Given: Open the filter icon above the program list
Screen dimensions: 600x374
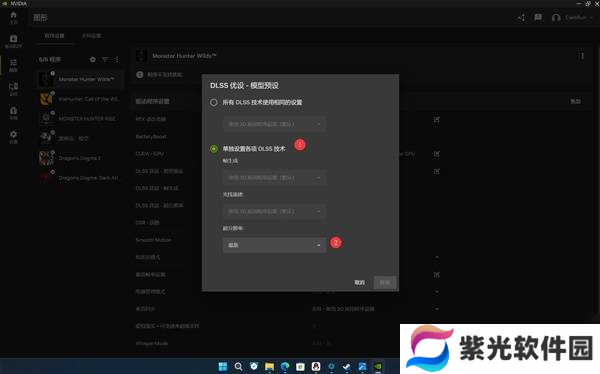Looking at the screenshot, I should (105, 59).
